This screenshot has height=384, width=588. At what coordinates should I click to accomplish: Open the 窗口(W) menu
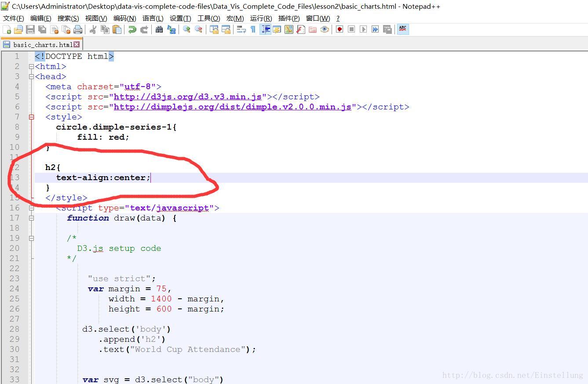pos(318,18)
